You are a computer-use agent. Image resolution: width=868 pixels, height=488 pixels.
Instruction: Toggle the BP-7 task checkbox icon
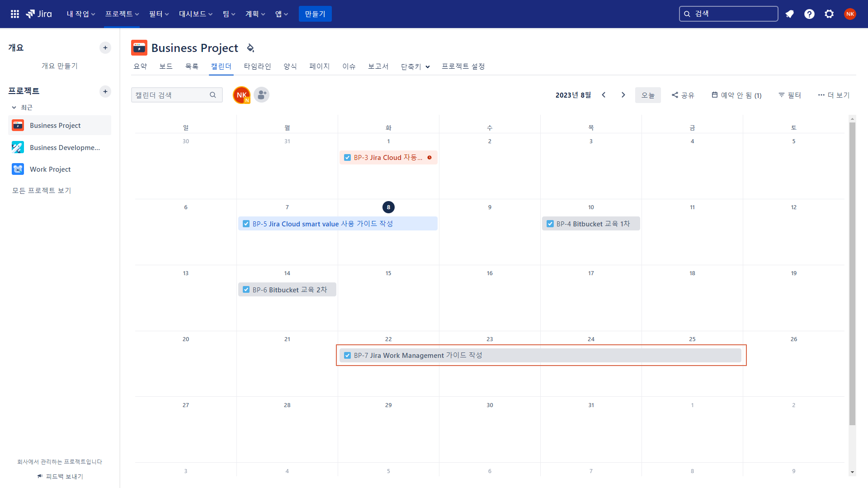click(347, 356)
